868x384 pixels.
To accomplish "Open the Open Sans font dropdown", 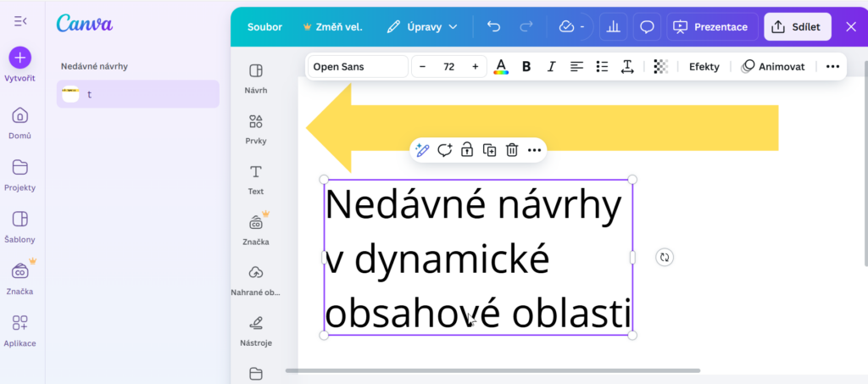I will [x=357, y=66].
